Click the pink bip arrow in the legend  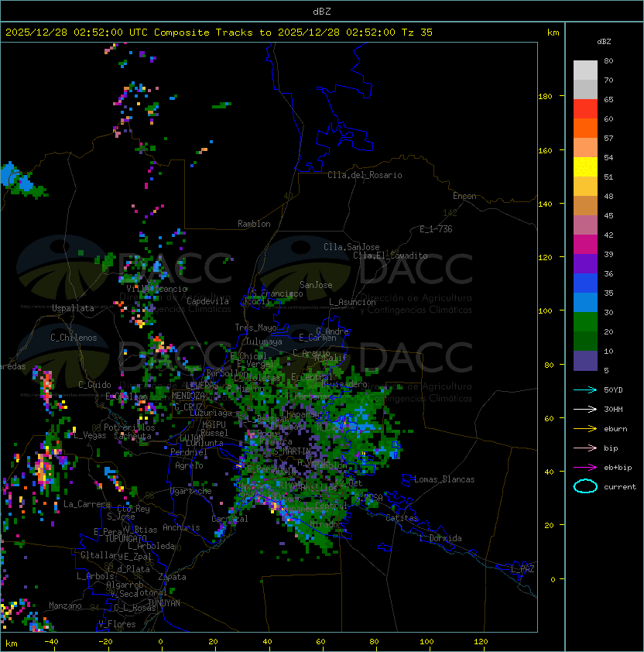point(585,448)
